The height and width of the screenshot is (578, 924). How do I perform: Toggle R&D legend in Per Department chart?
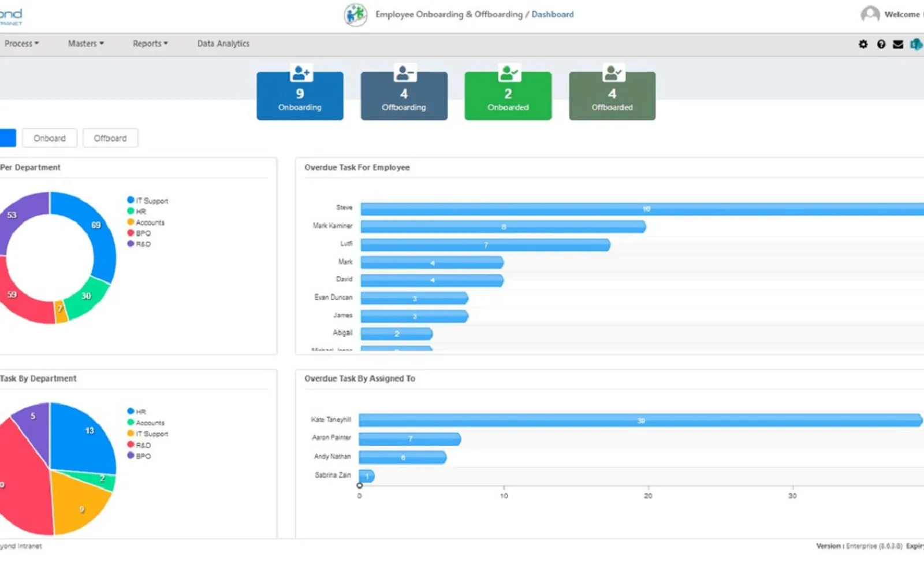(x=139, y=244)
